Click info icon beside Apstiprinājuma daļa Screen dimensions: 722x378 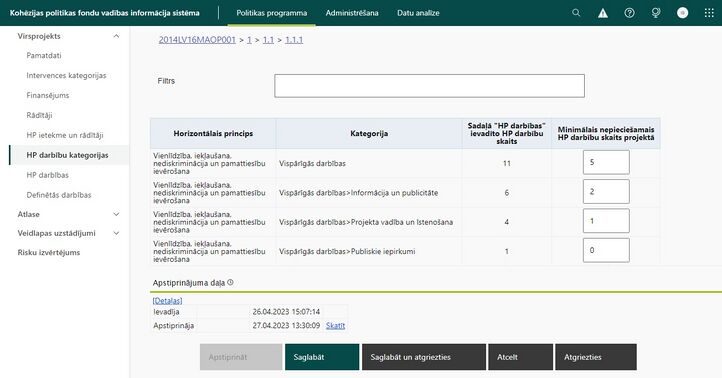(230, 282)
